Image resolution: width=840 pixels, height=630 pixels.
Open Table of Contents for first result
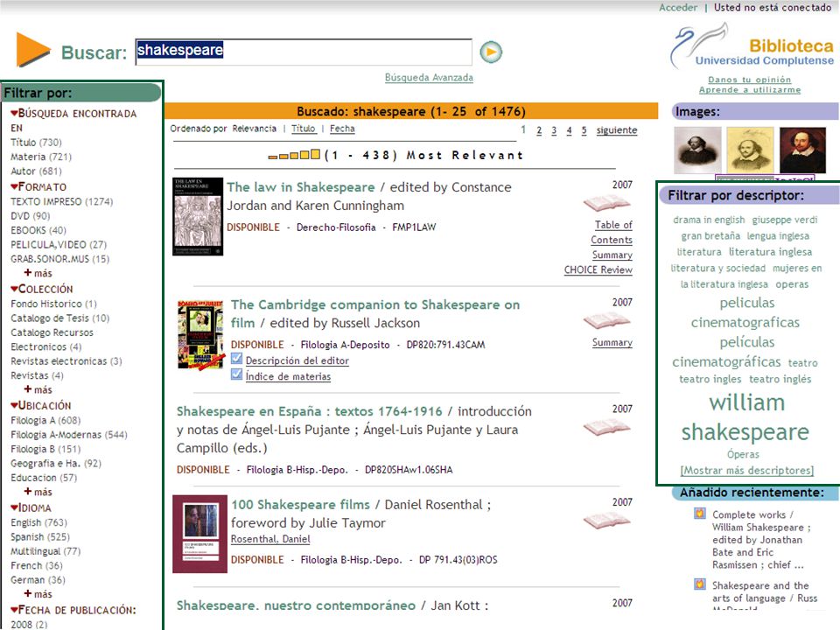(x=612, y=233)
